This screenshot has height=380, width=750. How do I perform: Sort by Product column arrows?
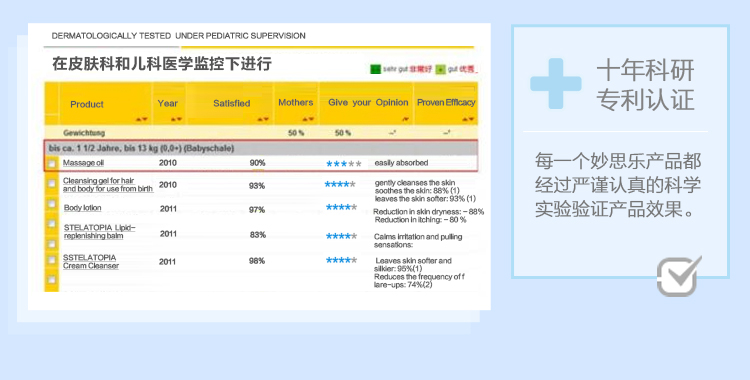pyautogui.click(x=142, y=119)
